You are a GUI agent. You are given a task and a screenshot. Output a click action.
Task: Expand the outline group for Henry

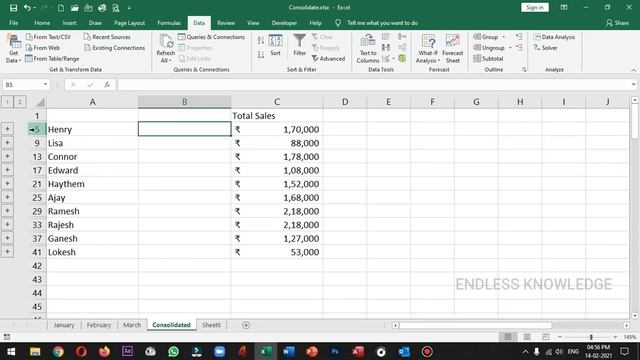(x=7, y=129)
